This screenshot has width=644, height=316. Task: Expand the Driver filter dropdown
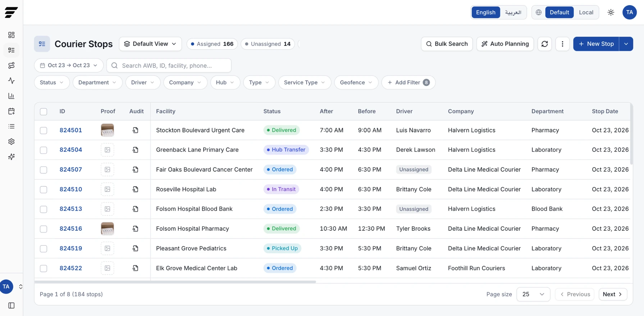pos(143,82)
